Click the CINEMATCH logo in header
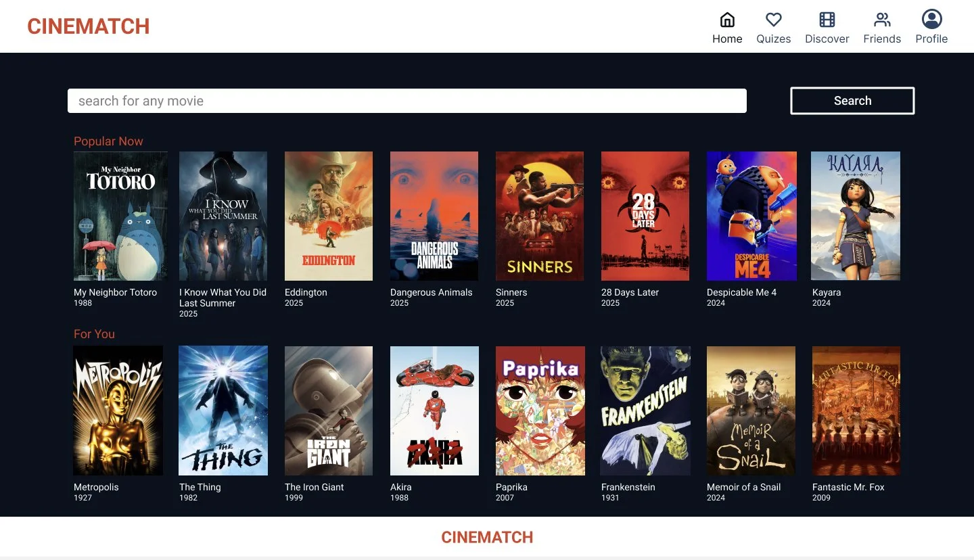The height and width of the screenshot is (560, 974). pos(88,26)
